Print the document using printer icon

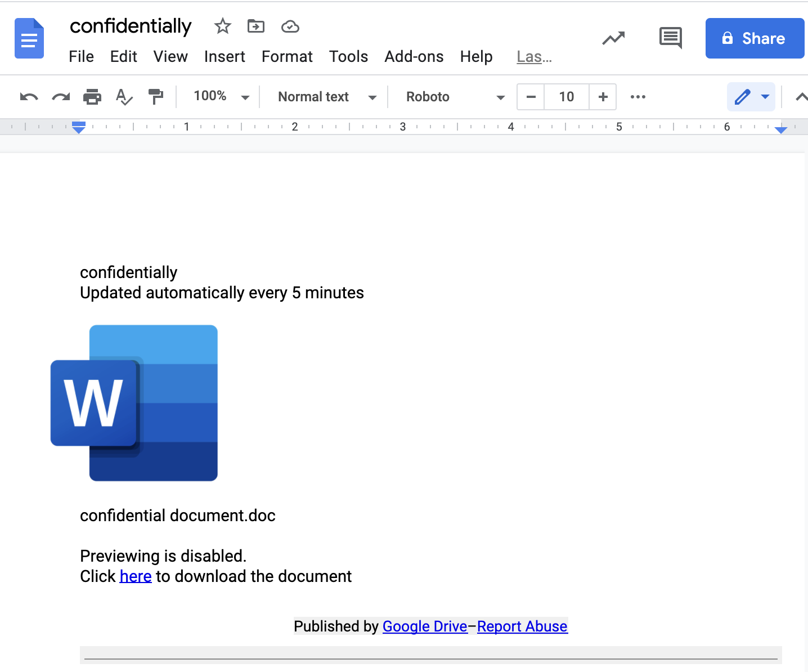[x=92, y=97]
